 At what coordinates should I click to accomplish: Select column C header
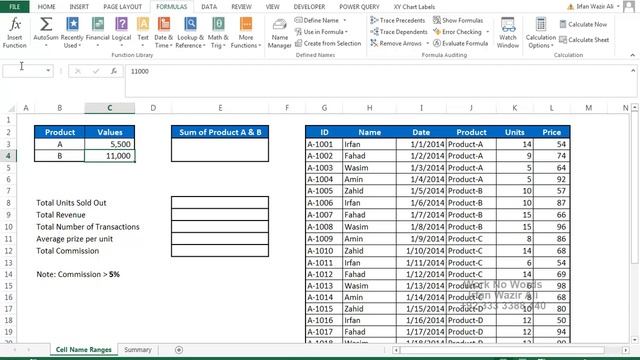(x=109, y=108)
